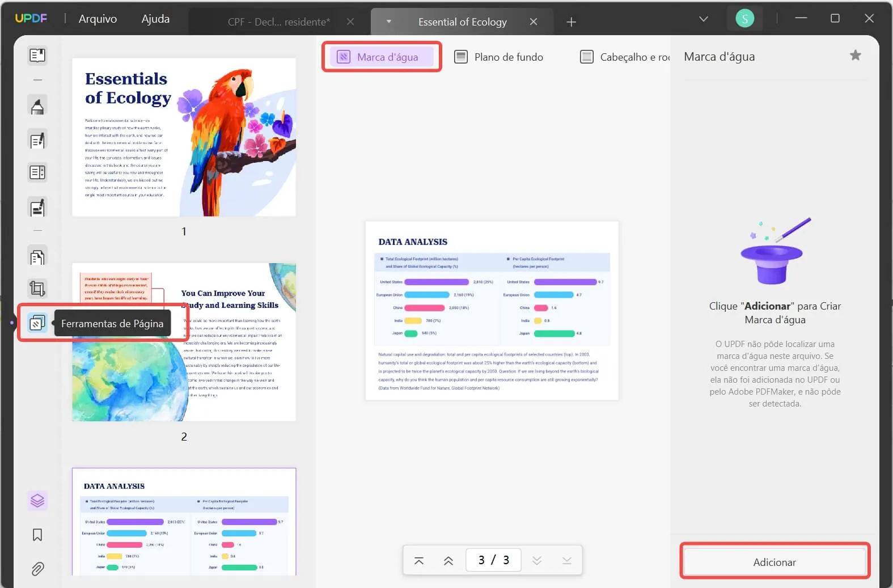Go to the previous page arrow
Screen dimensions: 893x588
coord(448,560)
